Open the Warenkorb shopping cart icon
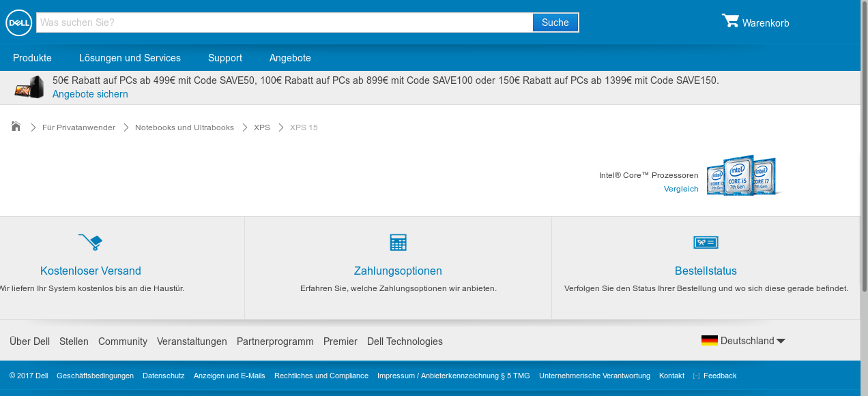 [730, 21]
